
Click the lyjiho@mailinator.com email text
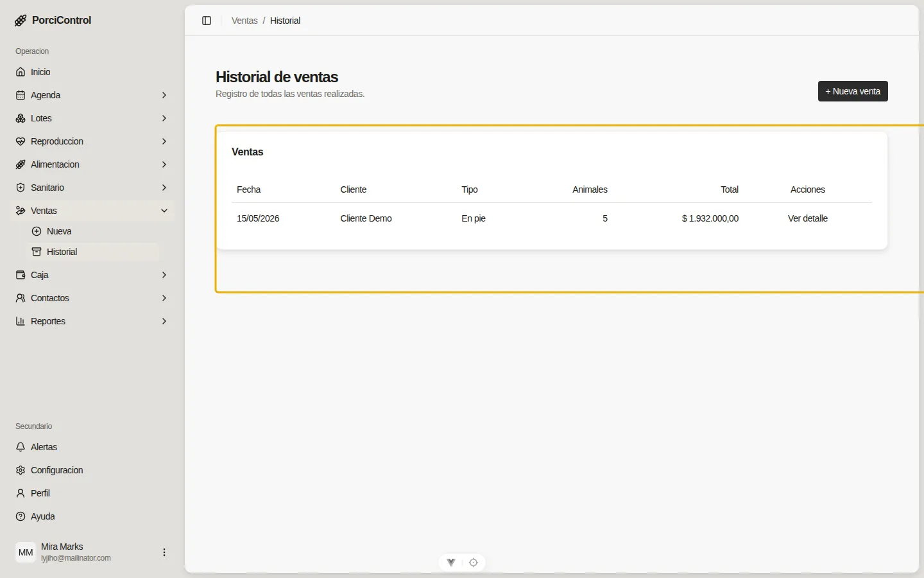click(76, 558)
